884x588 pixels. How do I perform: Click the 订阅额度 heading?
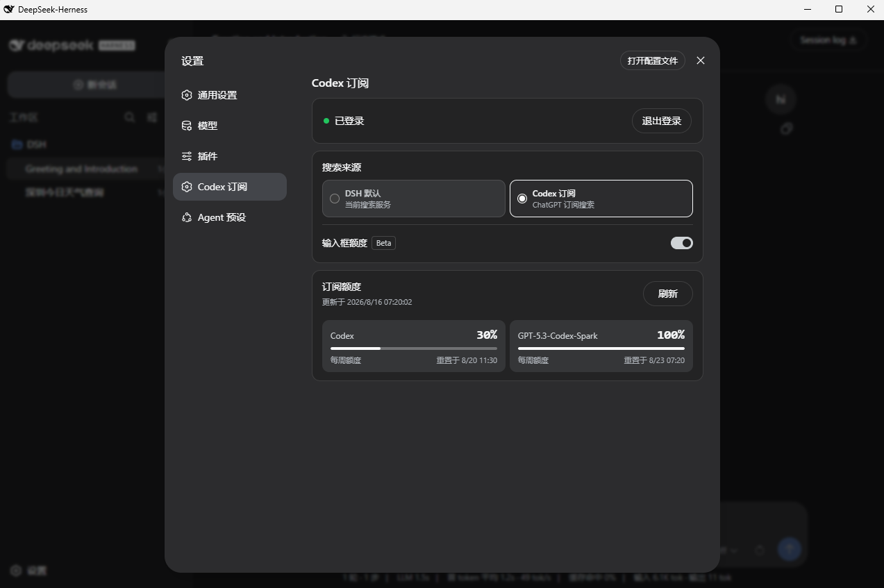tap(342, 287)
